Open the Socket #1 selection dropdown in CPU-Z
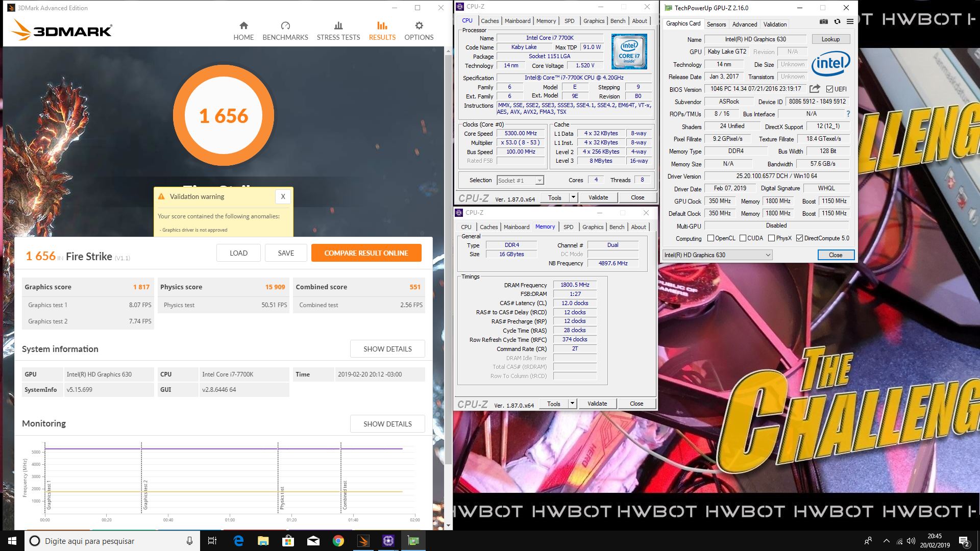Image resolution: width=980 pixels, height=551 pixels. point(520,180)
